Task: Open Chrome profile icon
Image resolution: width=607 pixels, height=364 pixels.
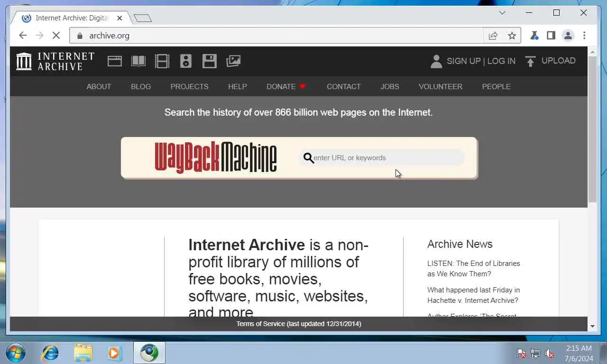Action: click(x=568, y=36)
